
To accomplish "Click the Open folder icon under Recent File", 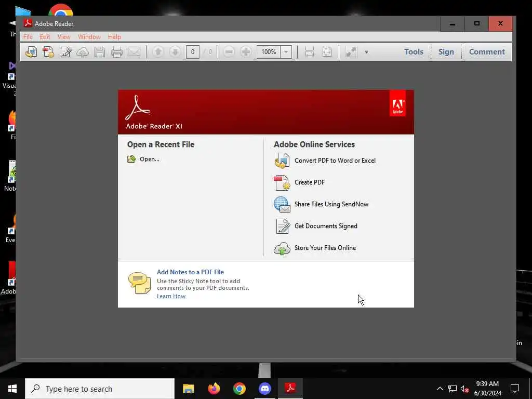I will click(131, 159).
